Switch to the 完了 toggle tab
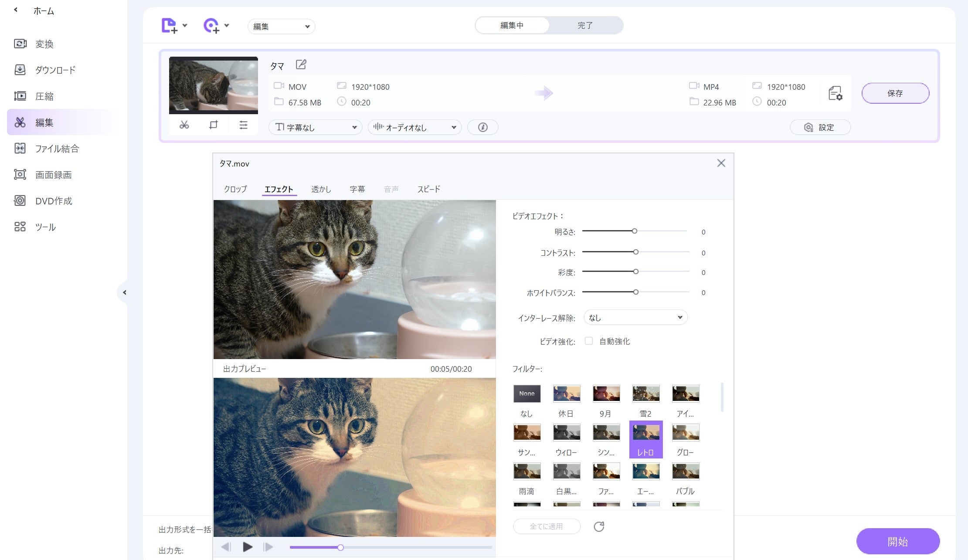 [585, 25]
